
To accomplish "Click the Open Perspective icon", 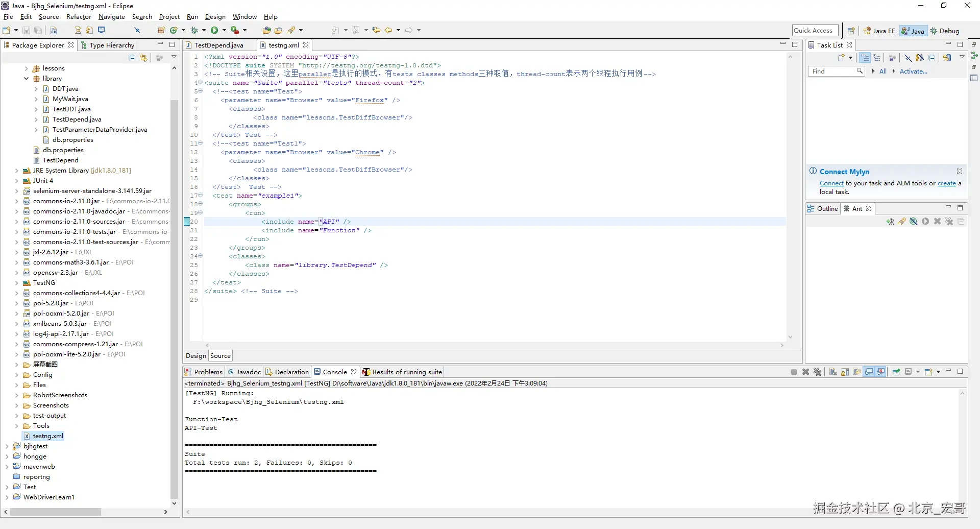I will click(x=851, y=31).
